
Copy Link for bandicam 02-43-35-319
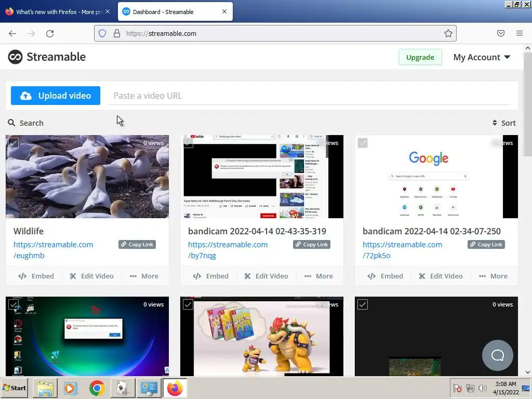pyautogui.click(x=312, y=244)
